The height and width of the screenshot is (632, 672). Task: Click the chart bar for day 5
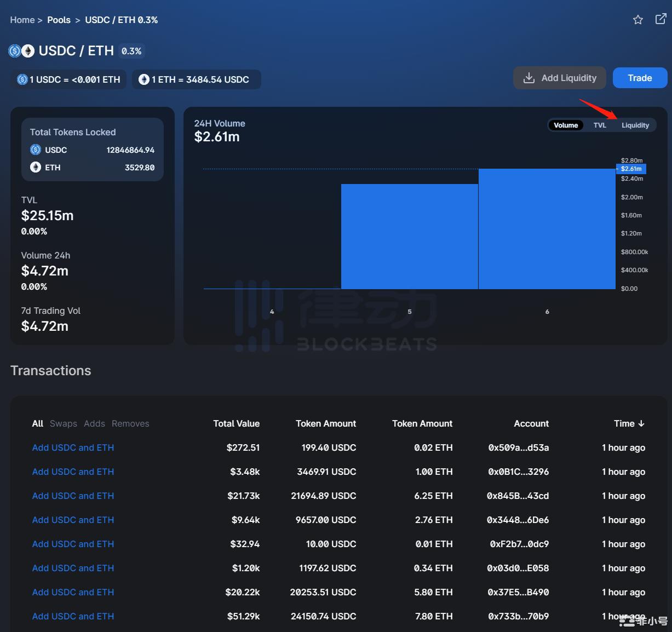410,237
